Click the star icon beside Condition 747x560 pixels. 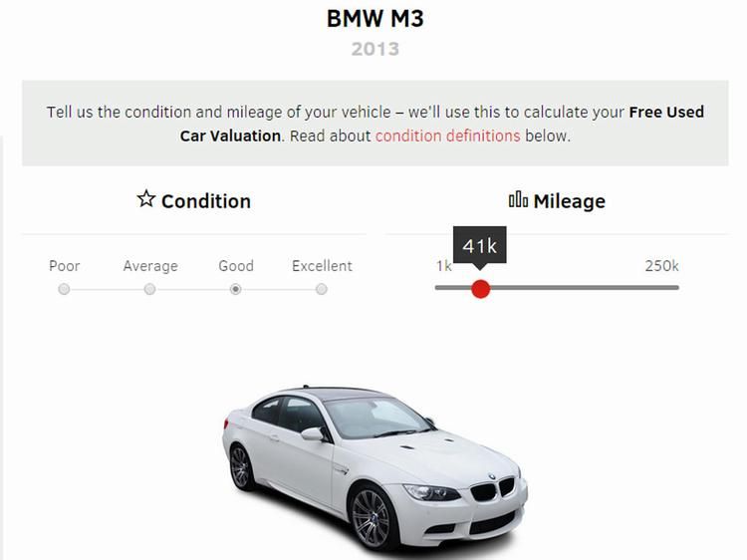146,198
